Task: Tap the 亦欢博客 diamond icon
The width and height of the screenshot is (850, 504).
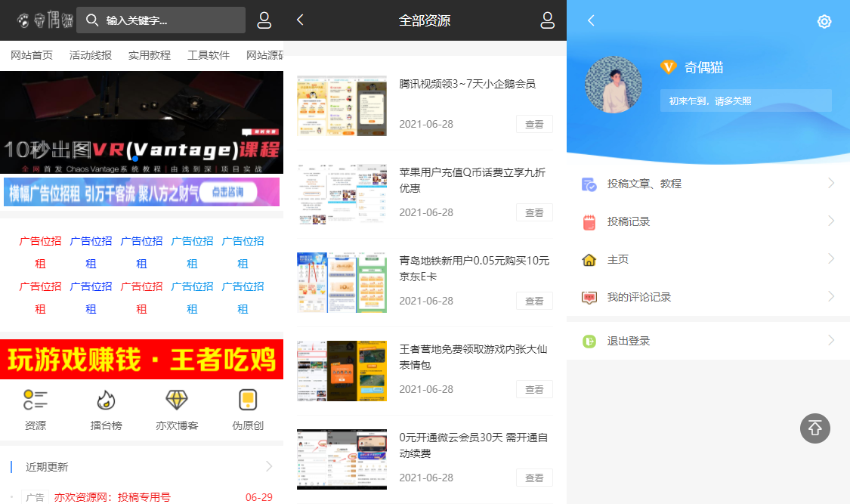Action: (x=177, y=400)
